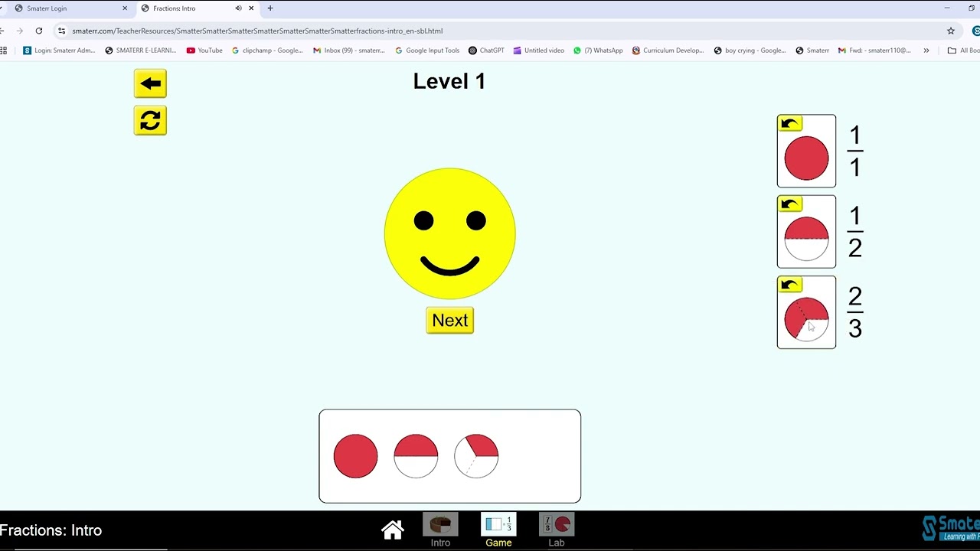Click the 1/1 fraction label
This screenshot has width=980, height=551.
855,152
